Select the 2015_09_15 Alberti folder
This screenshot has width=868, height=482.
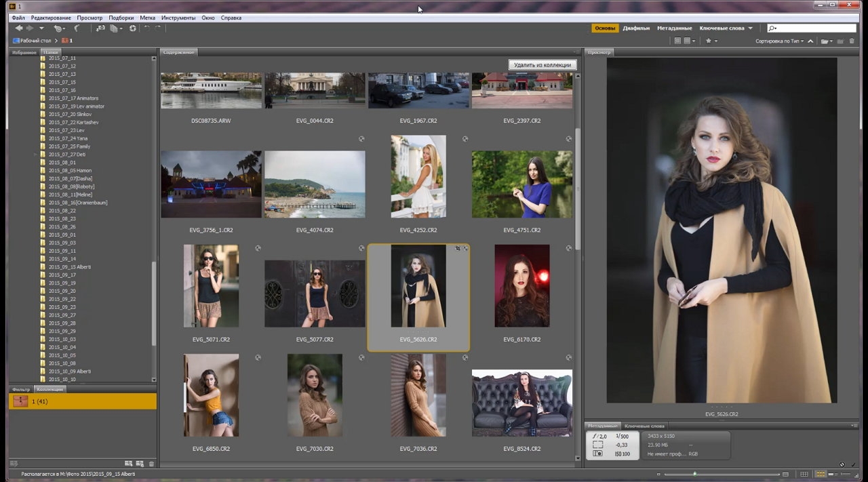[x=68, y=267]
